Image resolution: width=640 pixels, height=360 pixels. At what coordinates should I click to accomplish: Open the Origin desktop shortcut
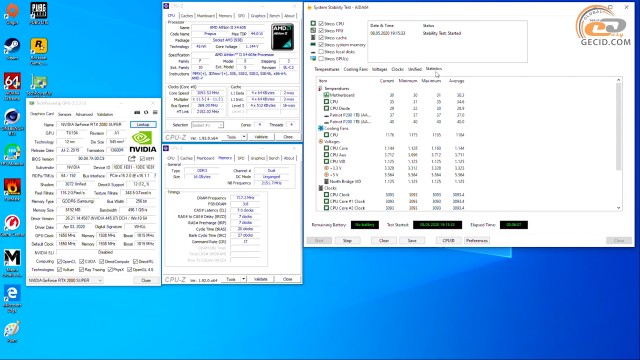pos(12,14)
